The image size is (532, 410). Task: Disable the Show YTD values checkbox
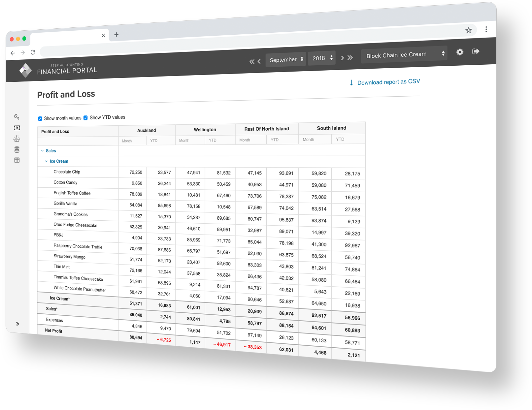click(85, 117)
